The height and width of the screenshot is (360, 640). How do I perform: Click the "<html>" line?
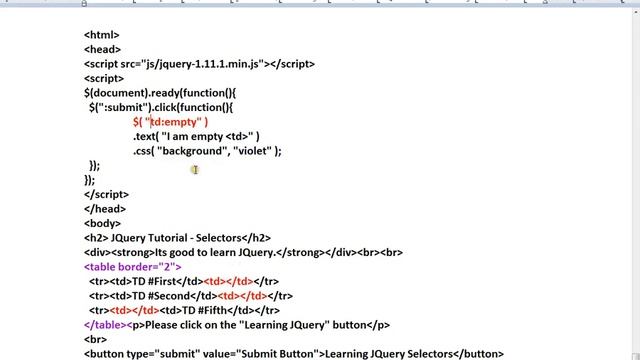[x=102, y=35]
